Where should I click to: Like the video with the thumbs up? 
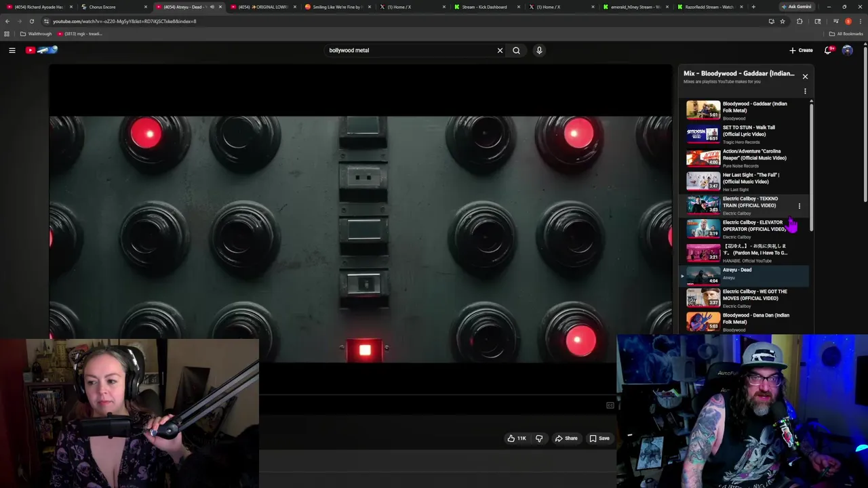517,439
